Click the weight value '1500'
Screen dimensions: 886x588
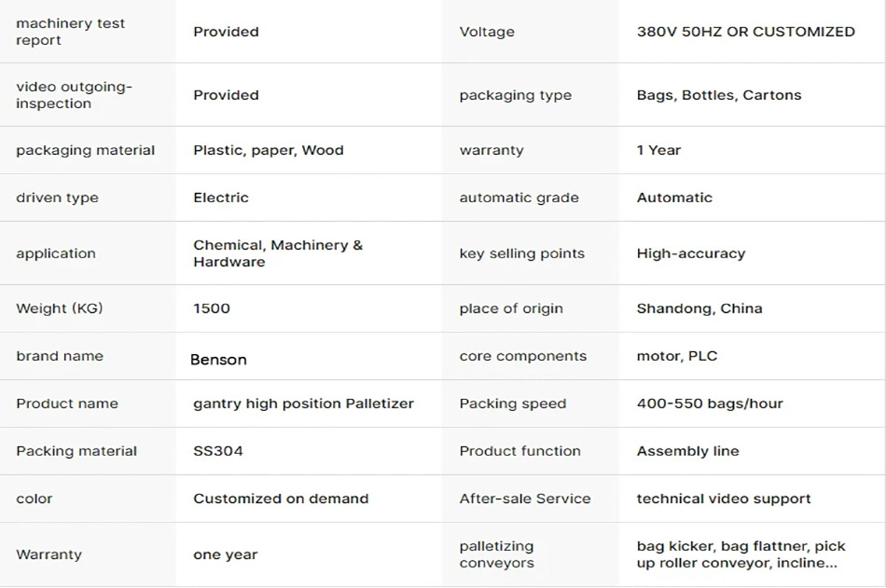212,308
